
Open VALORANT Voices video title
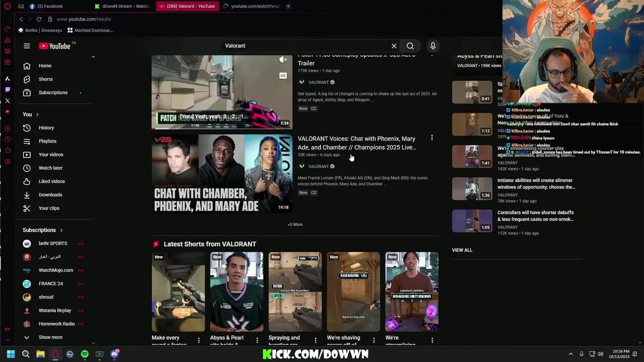tap(357, 143)
